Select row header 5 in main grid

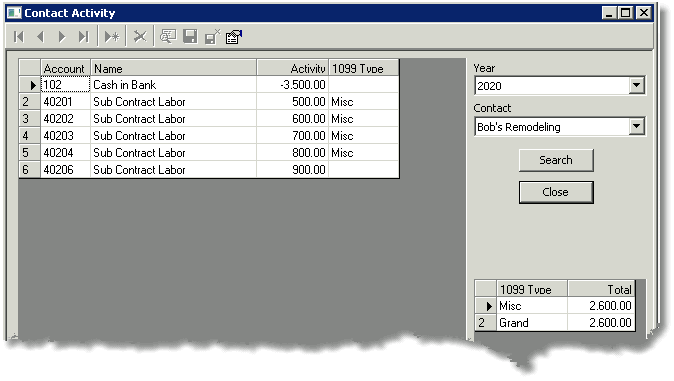coord(30,153)
